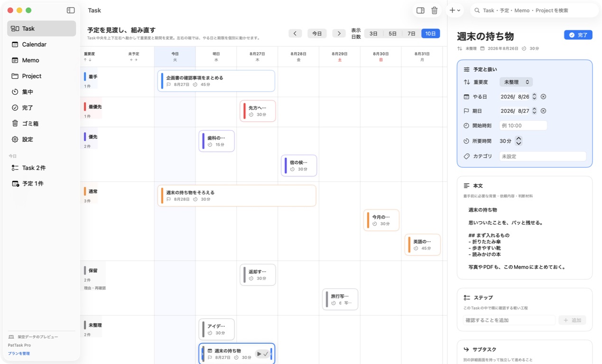Click the サブタスク section header
Image resolution: width=602 pixels, height=364 pixels.
coord(485,349)
